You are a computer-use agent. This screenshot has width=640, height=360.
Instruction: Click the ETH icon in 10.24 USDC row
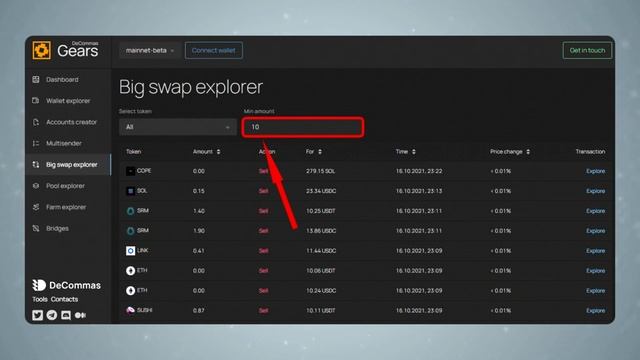[130, 291]
